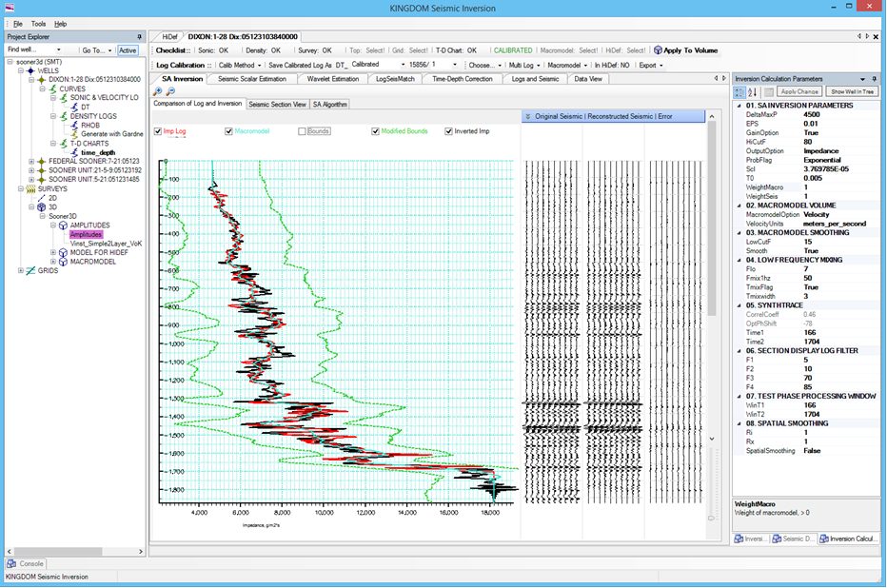The height and width of the screenshot is (588, 887).
Task: Collapse the 01. SA INVERSION PARAMETERS section
Action: point(739,106)
